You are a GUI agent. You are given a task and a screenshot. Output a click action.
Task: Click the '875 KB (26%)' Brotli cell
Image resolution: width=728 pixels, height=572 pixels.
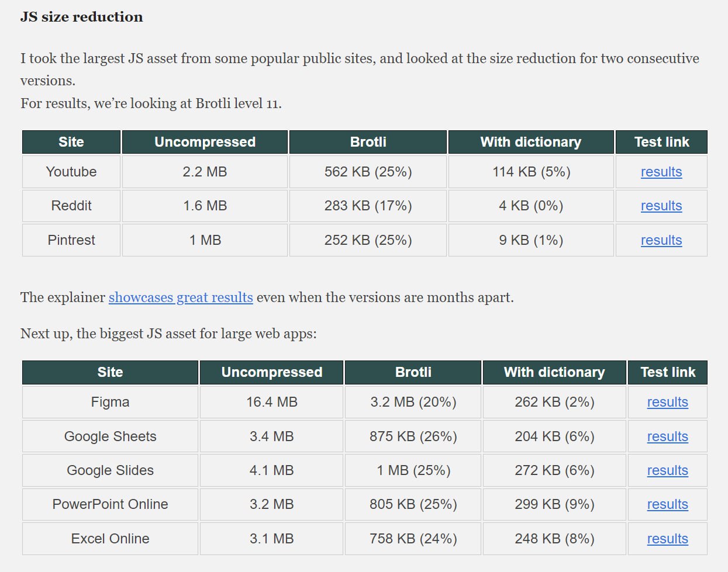(x=413, y=436)
